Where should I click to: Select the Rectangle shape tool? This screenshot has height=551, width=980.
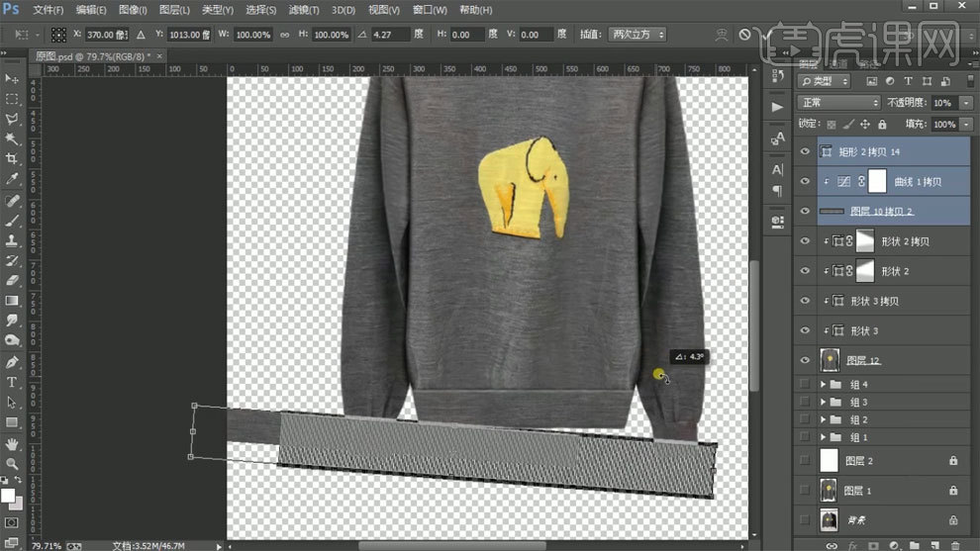pyautogui.click(x=11, y=423)
